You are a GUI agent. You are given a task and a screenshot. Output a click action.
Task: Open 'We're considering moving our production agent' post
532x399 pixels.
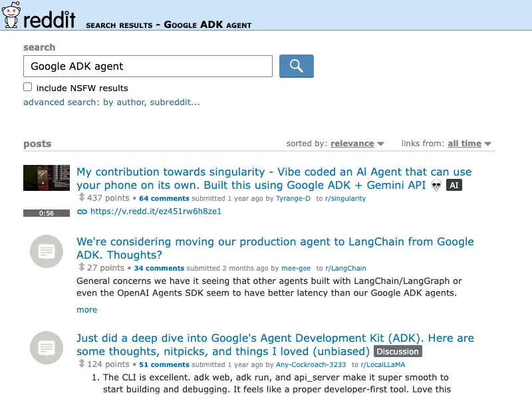point(275,248)
